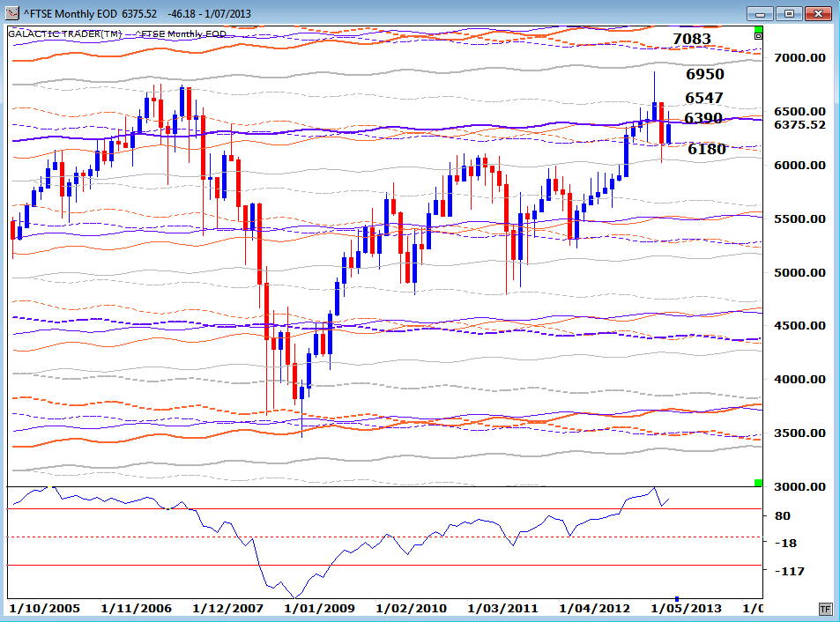Click the 6180 price level label
Image resolution: width=840 pixels, height=622 pixels.
[x=707, y=149]
